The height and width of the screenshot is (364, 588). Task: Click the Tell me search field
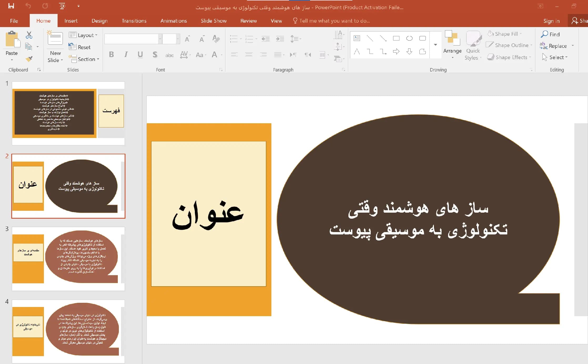pos(332,21)
